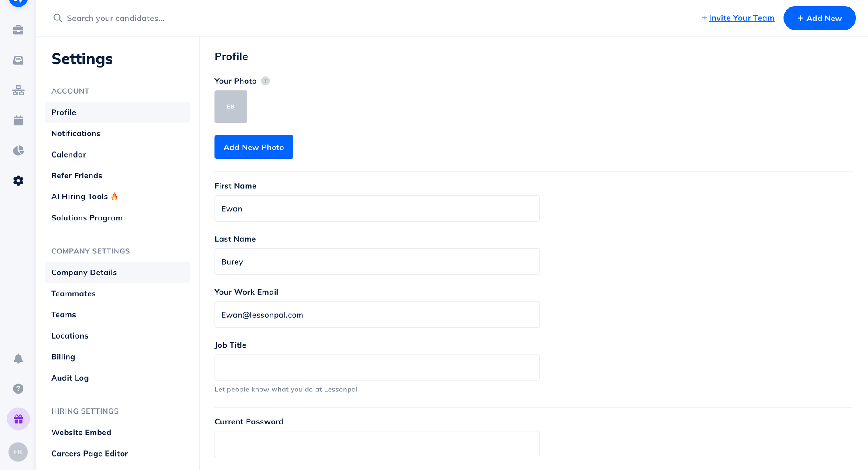Open rewards via the purple gift icon

pos(18,419)
